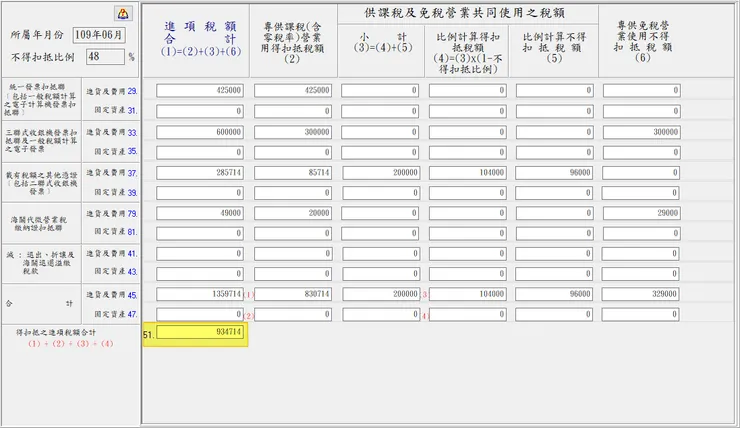The height and width of the screenshot is (428, 740).
Task: Click the 比例計算不得扣抵稅額 (5) header
Action: click(x=554, y=47)
